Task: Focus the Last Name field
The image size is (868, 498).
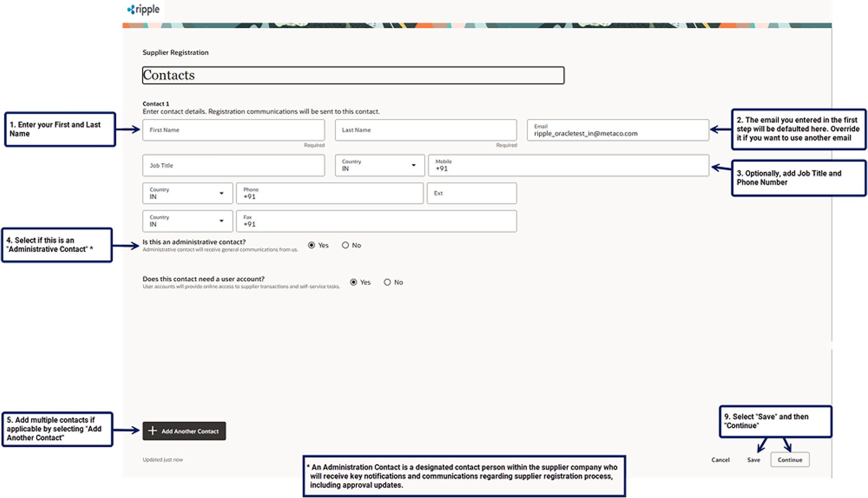Action: tap(426, 130)
